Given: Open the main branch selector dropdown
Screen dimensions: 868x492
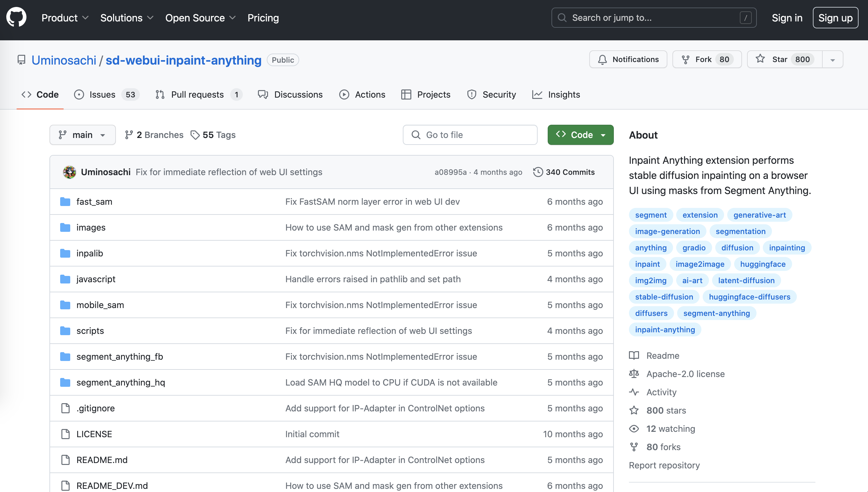Looking at the screenshot, I should [83, 134].
